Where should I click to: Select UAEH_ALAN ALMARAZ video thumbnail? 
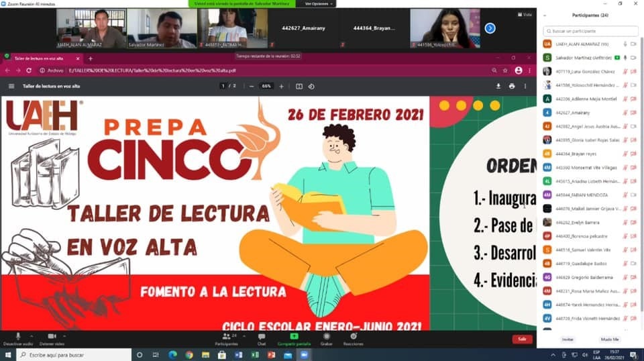pyautogui.click(x=91, y=28)
